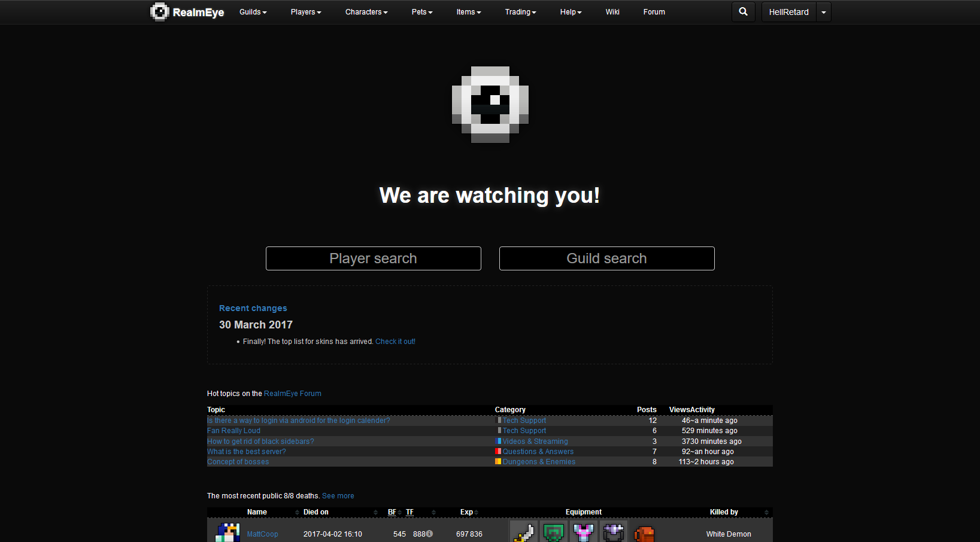The width and height of the screenshot is (980, 542).
Task: Click the 697 836 Exp value
Action: (x=469, y=534)
